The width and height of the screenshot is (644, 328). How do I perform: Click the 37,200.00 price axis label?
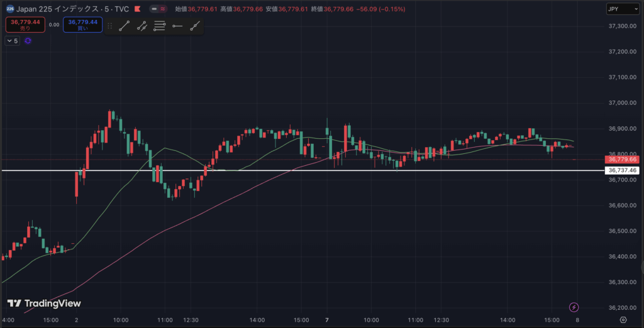[621, 52]
